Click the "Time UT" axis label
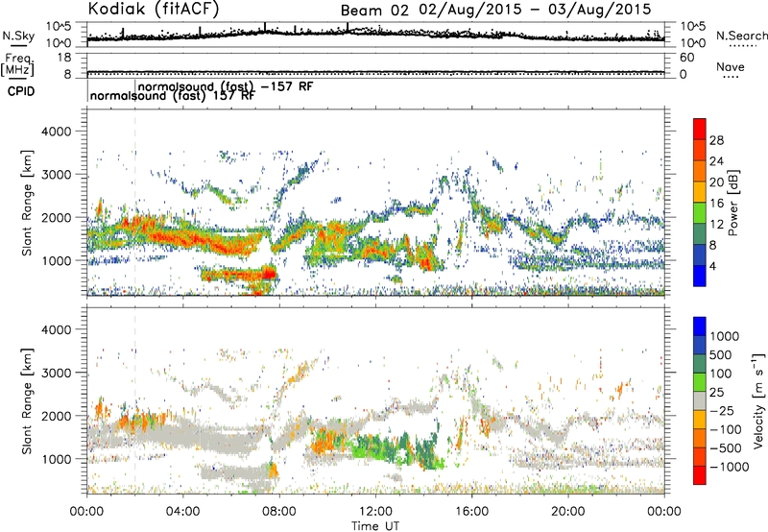Screen dimensions: 768x532 coord(375,526)
